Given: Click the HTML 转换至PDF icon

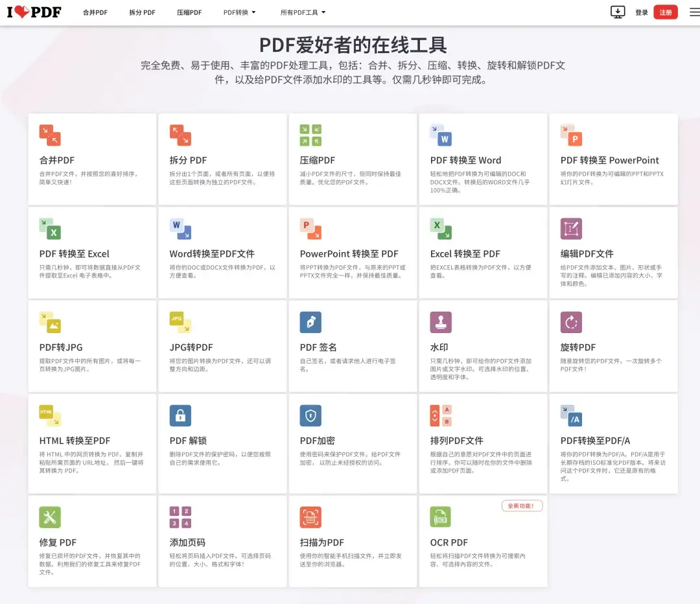Looking at the screenshot, I should 50,415.
